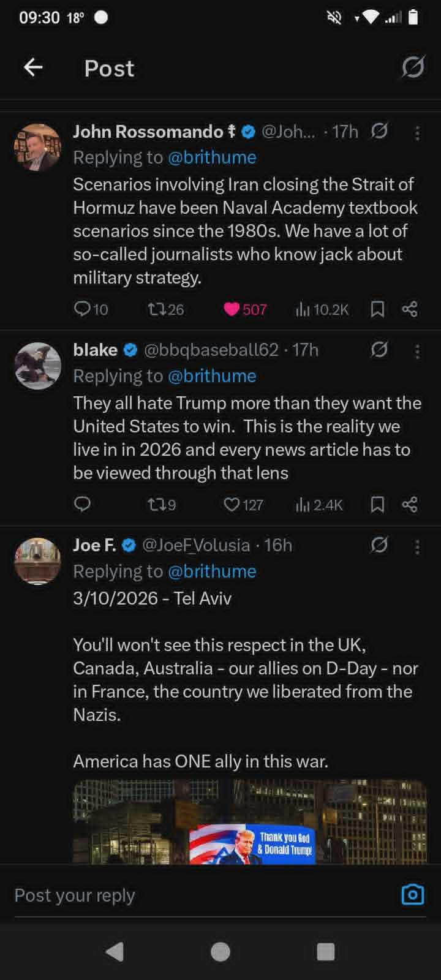Image resolution: width=441 pixels, height=980 pixels.
Task: Tap the Post your reply field
Action: 184,895
